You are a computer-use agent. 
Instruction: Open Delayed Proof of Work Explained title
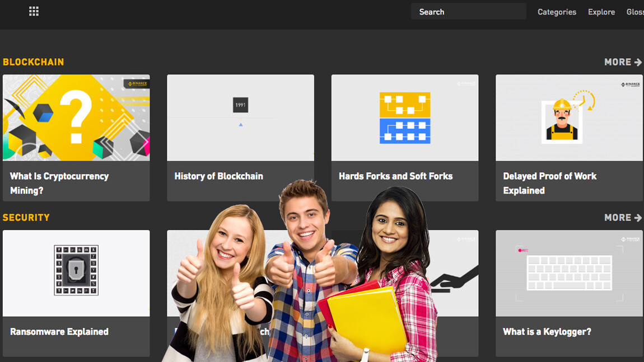549,183
